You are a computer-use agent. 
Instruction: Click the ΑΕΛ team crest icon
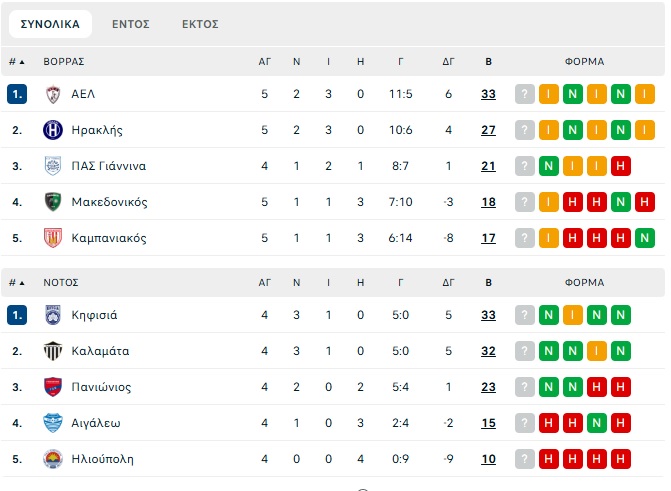53,94
